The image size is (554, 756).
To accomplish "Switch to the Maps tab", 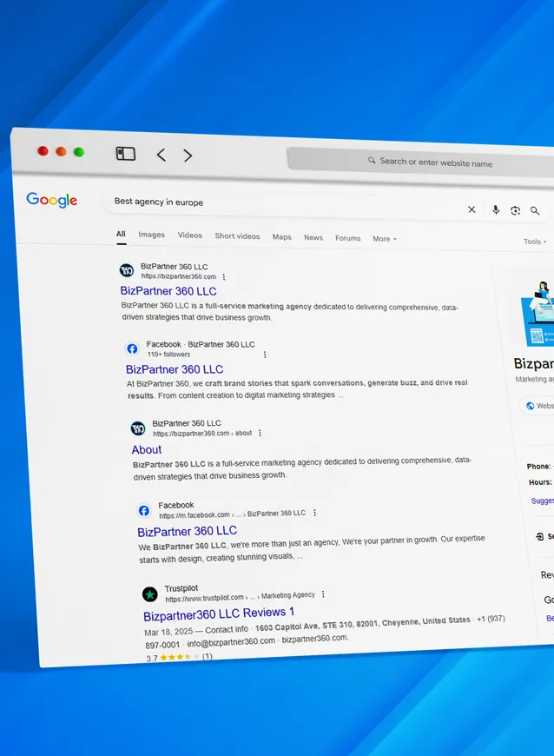I will (282, 236).
